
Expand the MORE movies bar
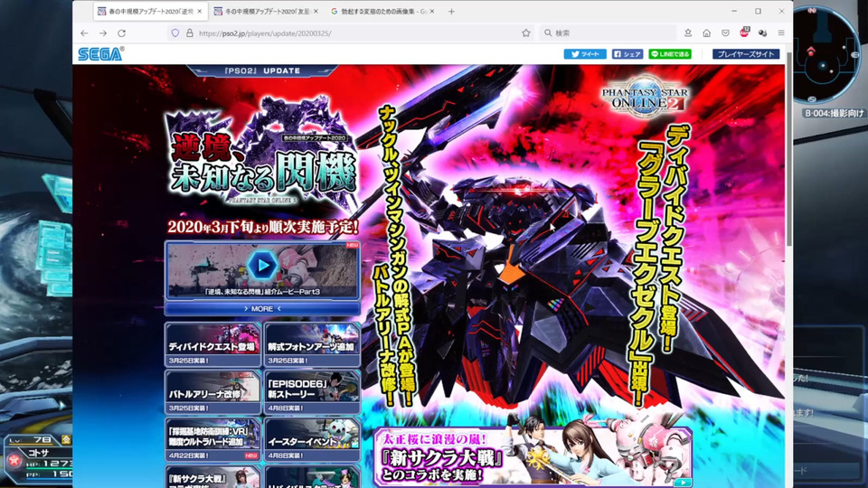click(262, 309)
